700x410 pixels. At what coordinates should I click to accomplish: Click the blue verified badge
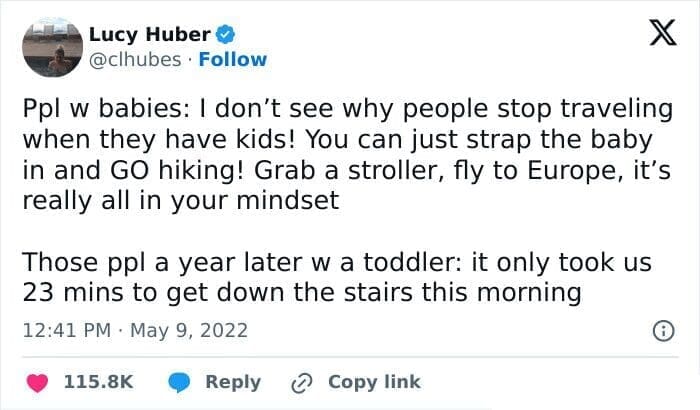(x=227, y=34)
